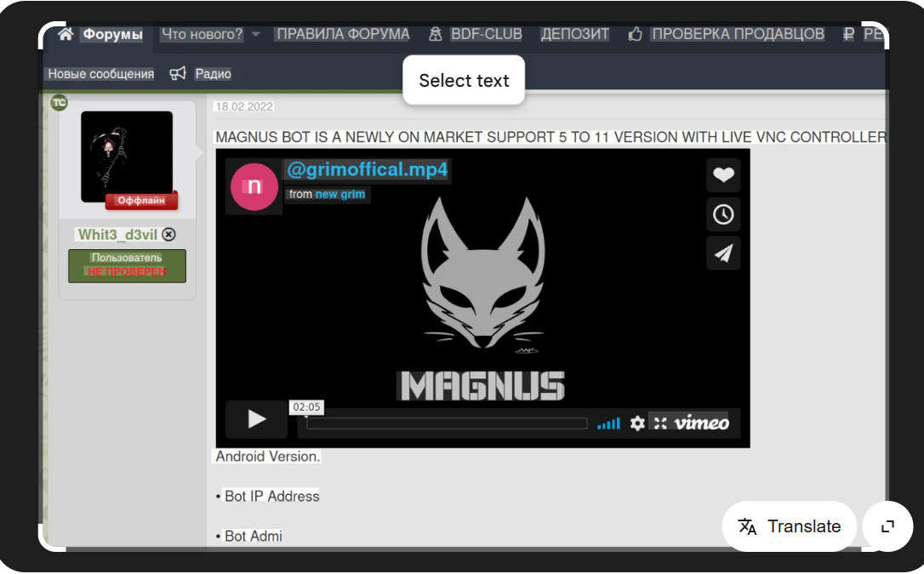Click the watch-later clock icon on the video
The height and width of the screenshot is (574, 924).
click(x=723, y=214)
